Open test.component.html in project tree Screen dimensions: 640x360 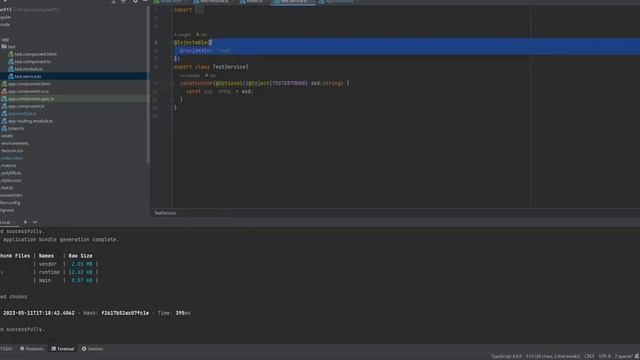[x=35, y=54]
